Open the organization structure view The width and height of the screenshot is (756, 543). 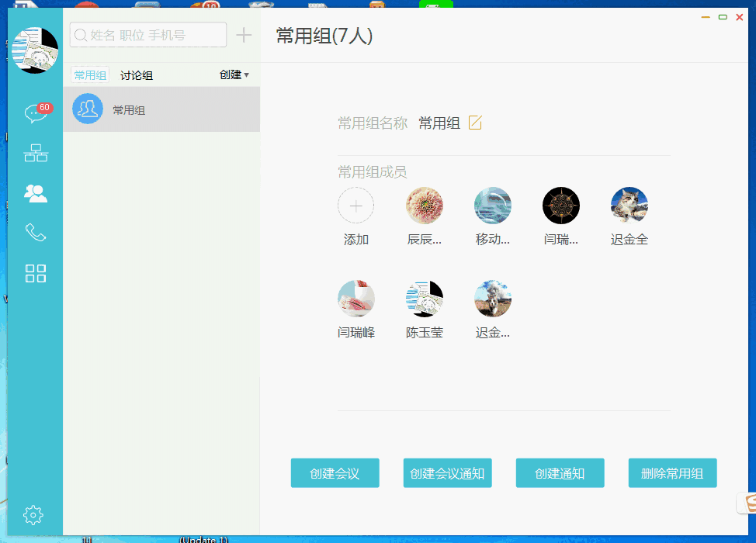pos(34,152)
